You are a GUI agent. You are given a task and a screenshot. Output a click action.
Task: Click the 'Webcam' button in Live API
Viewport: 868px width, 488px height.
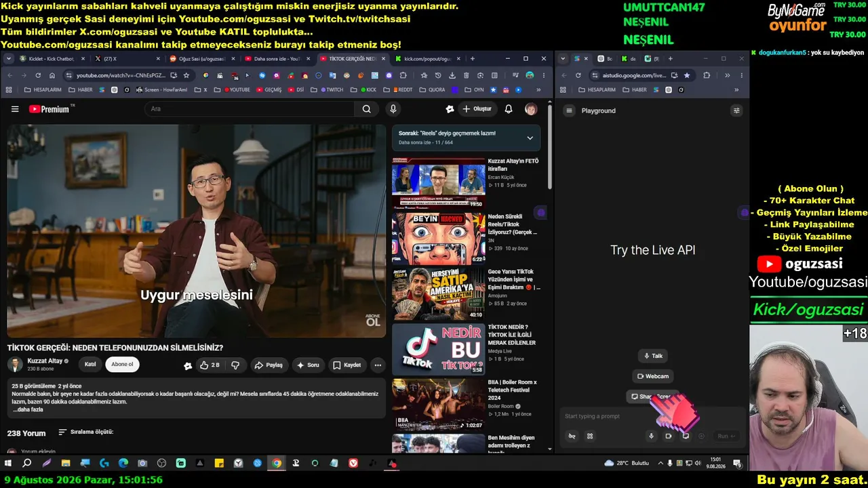point(653,376)
